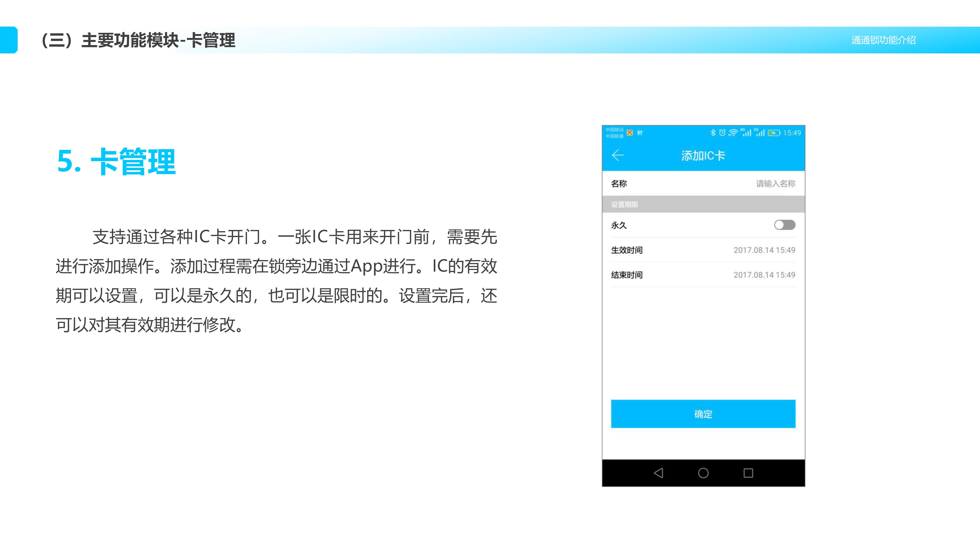Click the 设置期限 section header
Screen dimensions: 980x551
625,204
